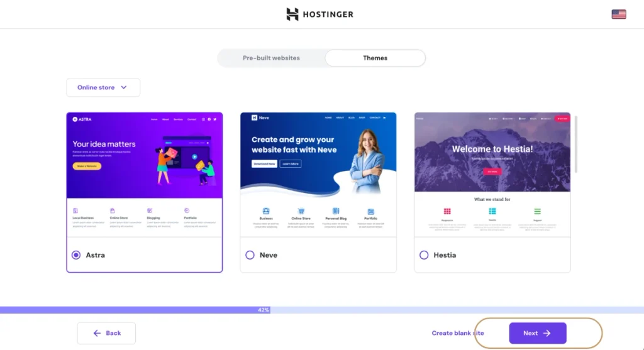
Task: Switch to Pre-built websites tab
Action: [x=271, y=58]
